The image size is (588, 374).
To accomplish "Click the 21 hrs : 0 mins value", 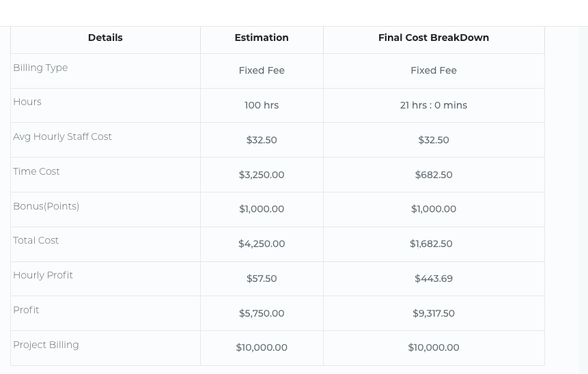I will pyautogui.click(x=434, y=105).
